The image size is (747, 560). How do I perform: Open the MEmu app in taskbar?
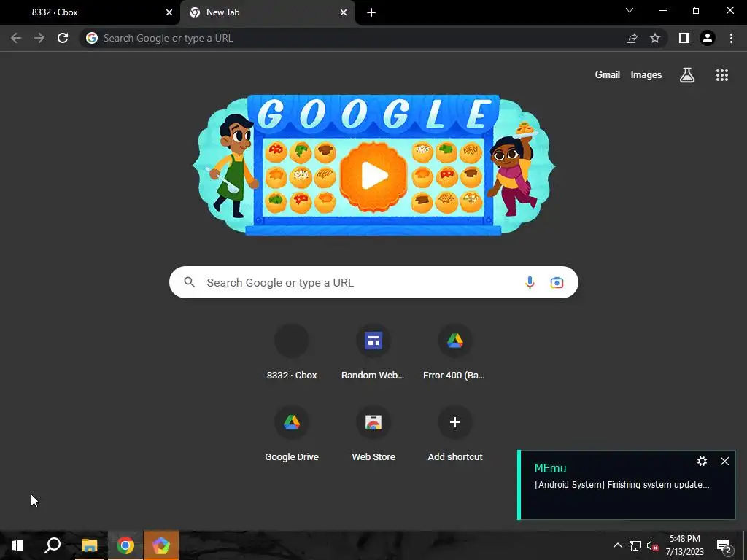pos(161,545)
